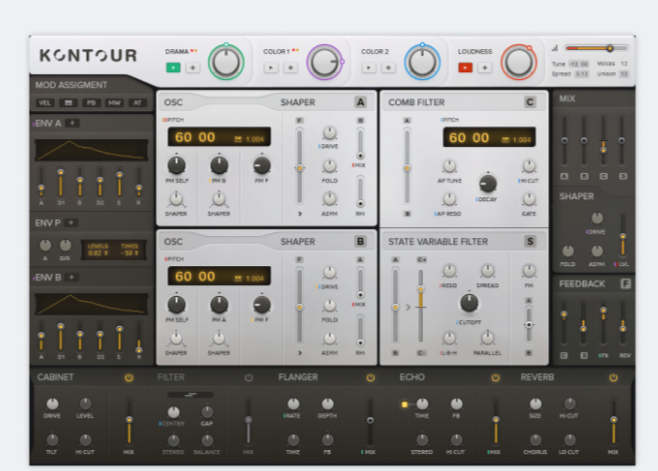Click the green DRAMA play button
The image size is (658, 471).
point(173,68)
